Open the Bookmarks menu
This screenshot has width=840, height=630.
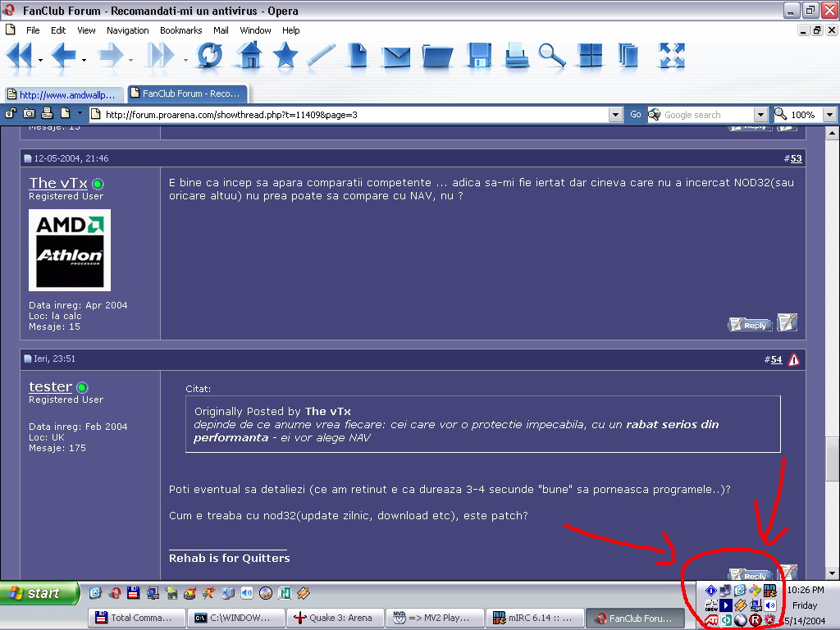(x=180, y=30)
